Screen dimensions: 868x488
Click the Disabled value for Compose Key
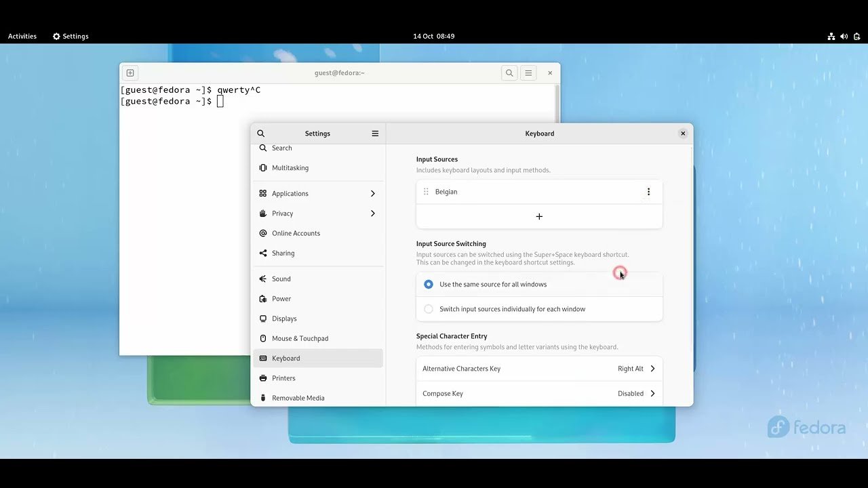(x=631, y=393)
